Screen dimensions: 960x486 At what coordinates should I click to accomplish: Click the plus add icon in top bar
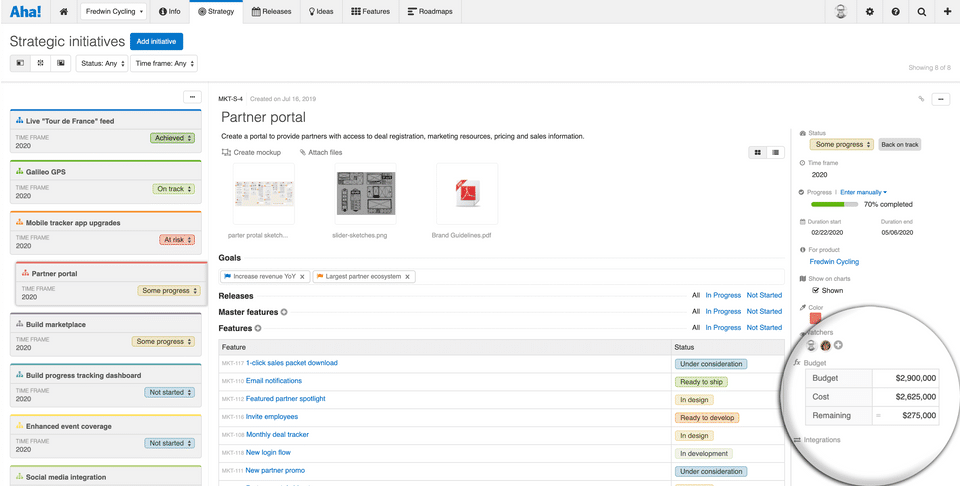(947, 12)
